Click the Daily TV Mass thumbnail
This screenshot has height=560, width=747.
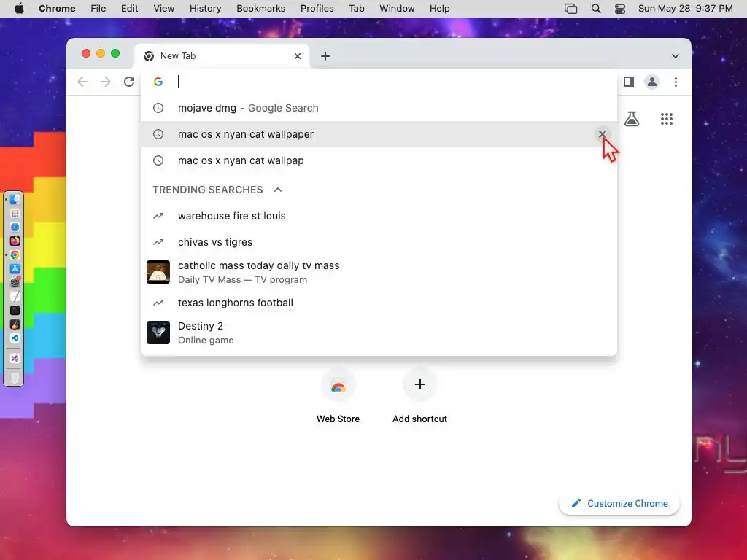point(158,272)
